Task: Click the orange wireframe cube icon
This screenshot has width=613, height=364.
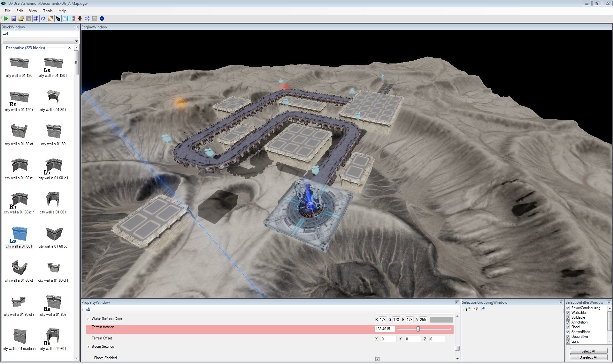Action: tap(50, 19)
